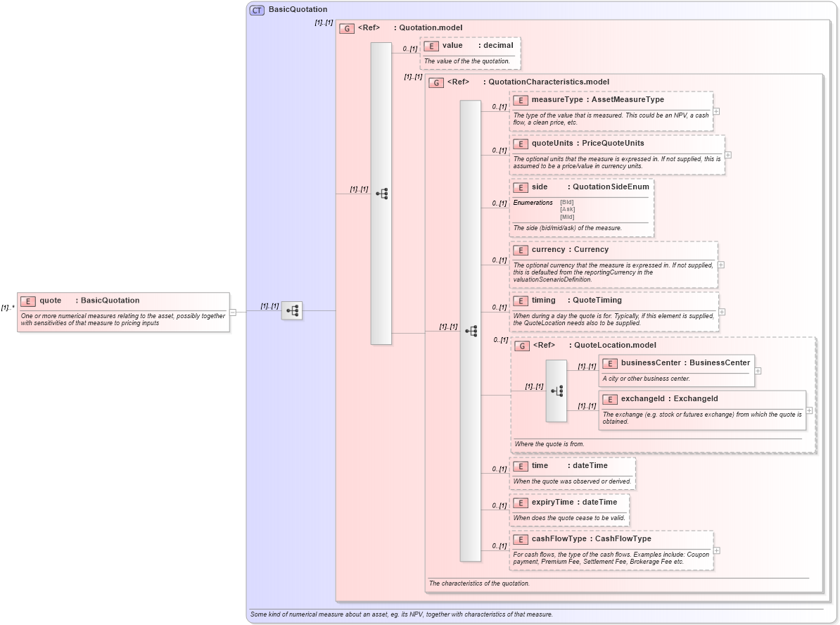Image resolution: width=840 pixels, height=625 pixels.
Task: Click the E icon of the value element
Action: click(431, 46)
